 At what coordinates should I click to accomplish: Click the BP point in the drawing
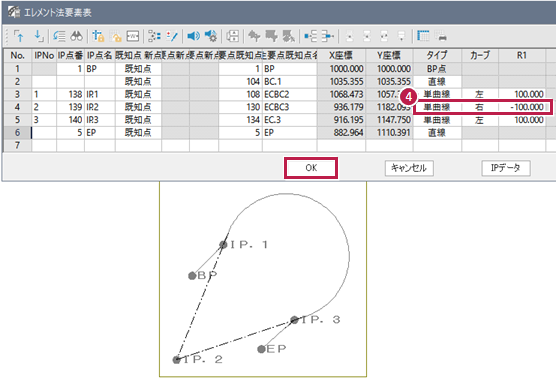(192, 276)
